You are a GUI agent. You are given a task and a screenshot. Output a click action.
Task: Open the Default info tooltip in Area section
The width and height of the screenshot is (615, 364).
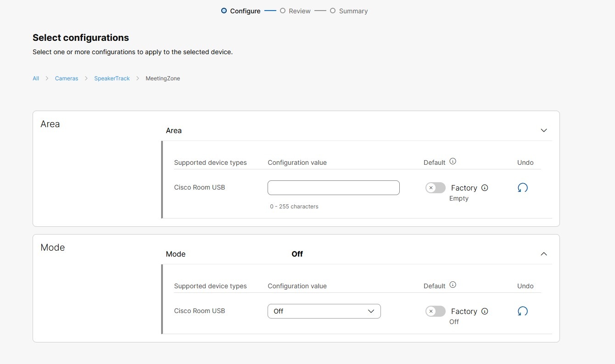pos(453,161)
